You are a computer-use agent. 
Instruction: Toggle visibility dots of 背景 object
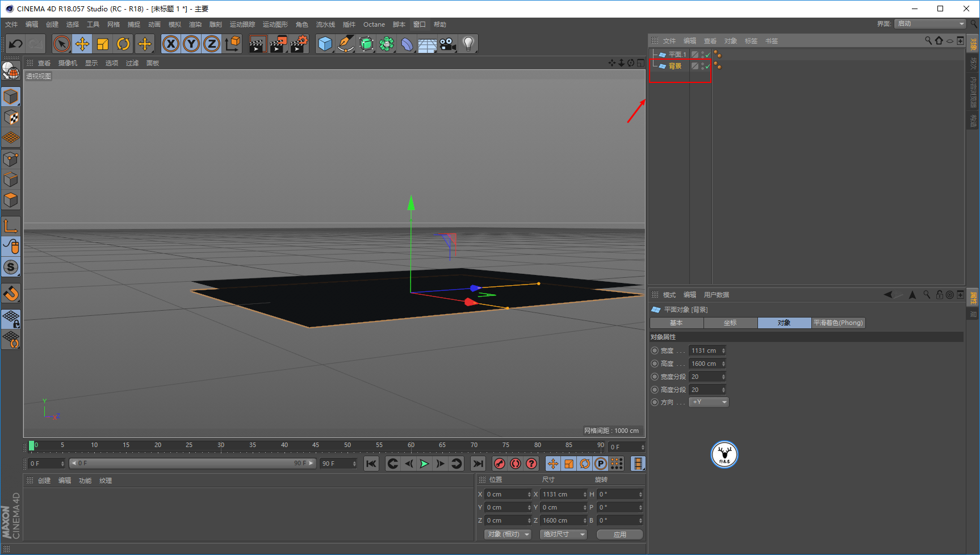point(702,66)
